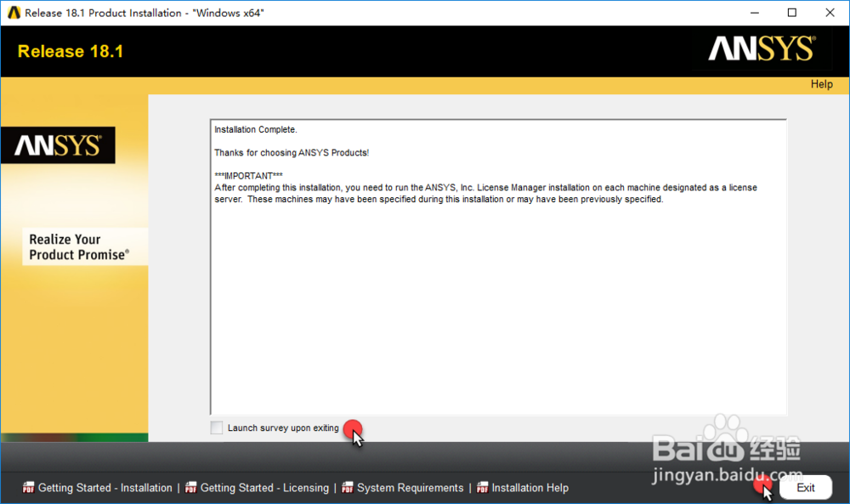Open Getting Started - Installation guide

105,488
